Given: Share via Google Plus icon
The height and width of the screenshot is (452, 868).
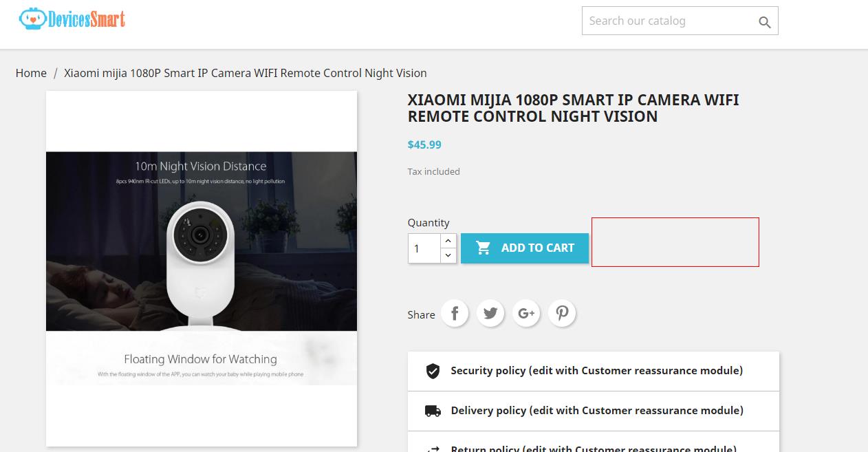Looking at the screenshot, I should [526, 314].
